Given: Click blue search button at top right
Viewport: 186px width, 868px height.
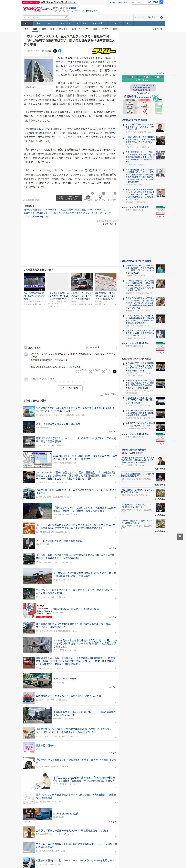Looking at the screenshot, I should click(161, 2).
